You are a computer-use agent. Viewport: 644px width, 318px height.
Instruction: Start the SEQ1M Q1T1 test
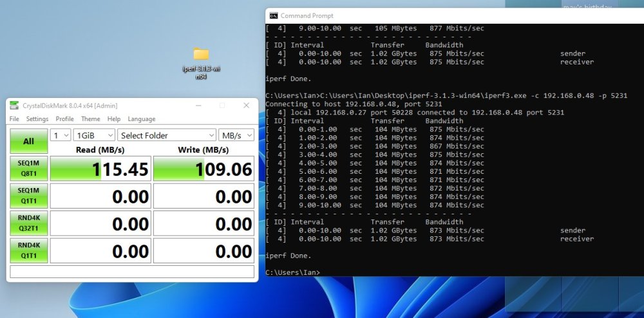point(29,196)
